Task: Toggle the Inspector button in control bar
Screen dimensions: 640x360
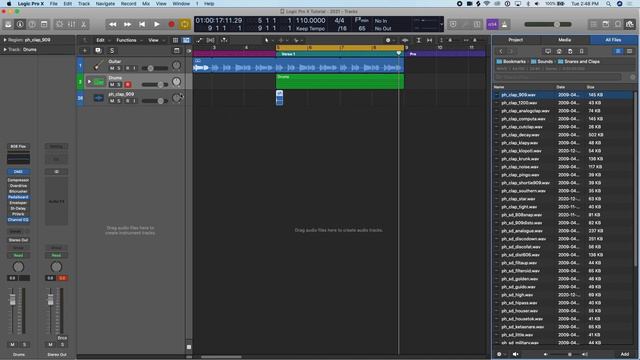Action: [20, 24]
